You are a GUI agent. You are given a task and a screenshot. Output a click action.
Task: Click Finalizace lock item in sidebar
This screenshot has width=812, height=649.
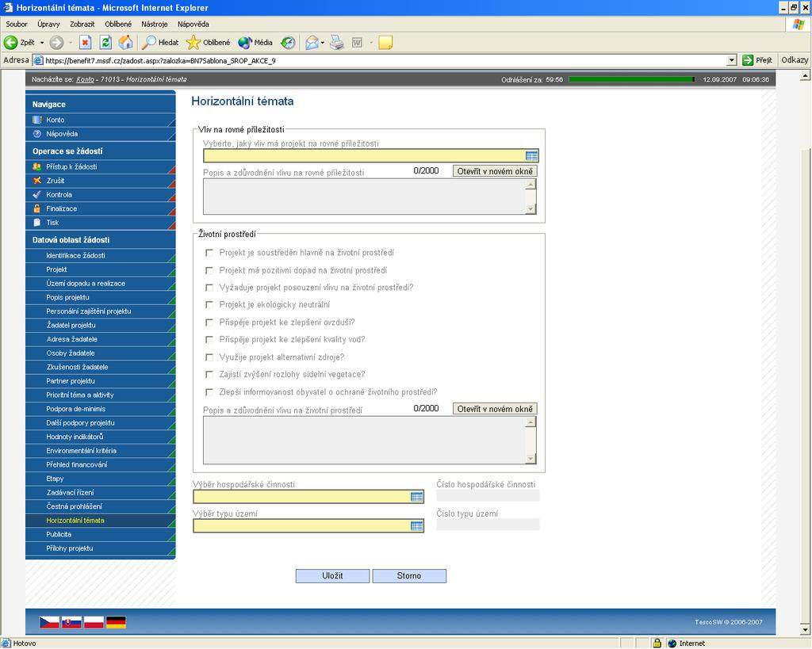[x=101, y=208]
